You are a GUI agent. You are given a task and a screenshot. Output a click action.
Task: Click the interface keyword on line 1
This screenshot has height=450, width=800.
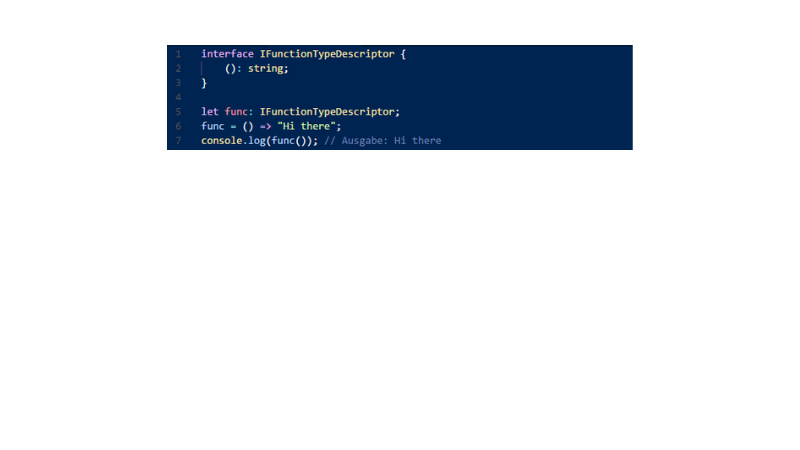227,54
